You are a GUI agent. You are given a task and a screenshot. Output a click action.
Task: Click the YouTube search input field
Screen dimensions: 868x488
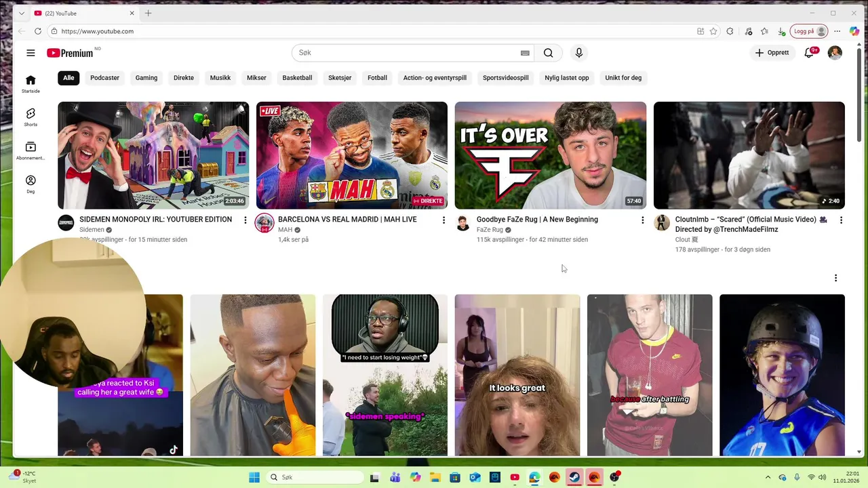click(407, 53)
